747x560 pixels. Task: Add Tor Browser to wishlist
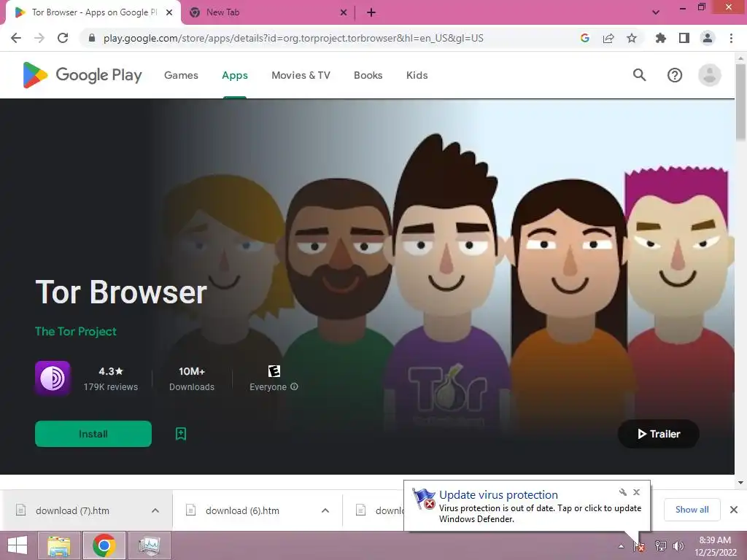[x=181, y=434]
